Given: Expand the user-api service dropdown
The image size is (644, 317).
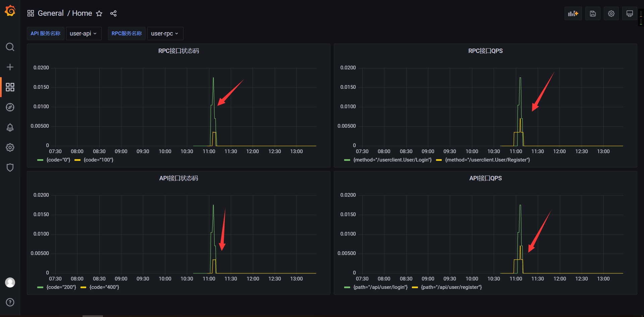Looking at the screenshot, I should click(x=84, y=34).
